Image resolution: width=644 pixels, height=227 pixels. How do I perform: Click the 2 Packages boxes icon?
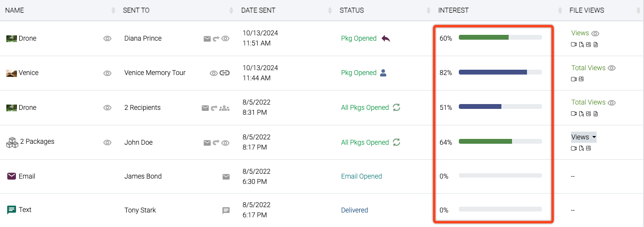point(12,142)
